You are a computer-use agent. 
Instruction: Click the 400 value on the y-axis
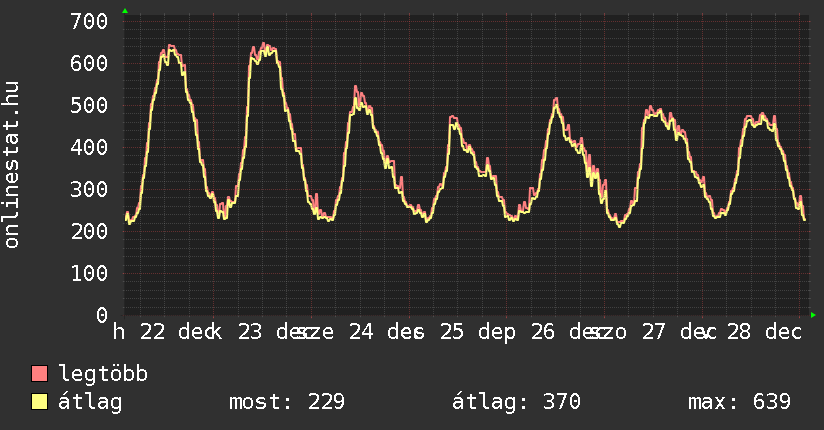point(90,147)
